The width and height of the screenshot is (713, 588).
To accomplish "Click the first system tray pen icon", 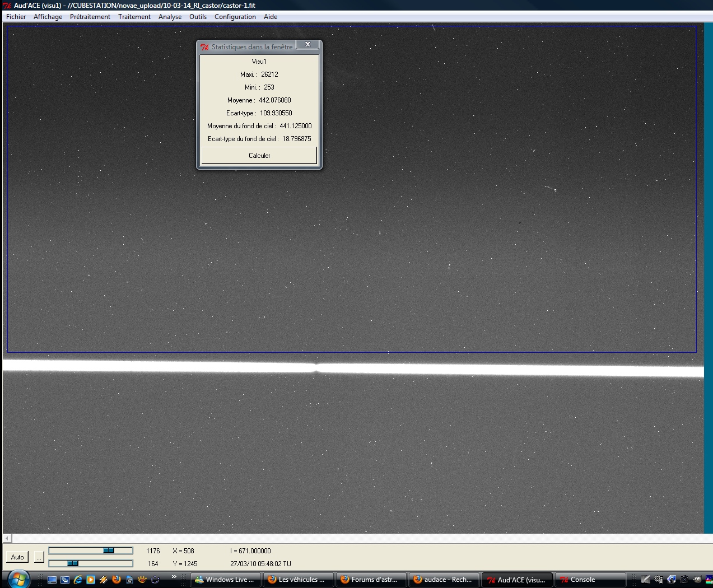I will (x=646, y=580).
